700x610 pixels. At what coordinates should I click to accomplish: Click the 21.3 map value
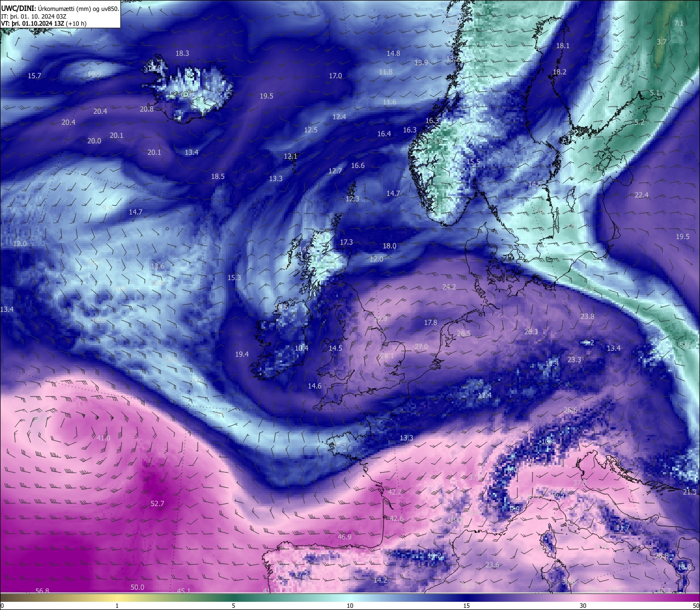690,492
